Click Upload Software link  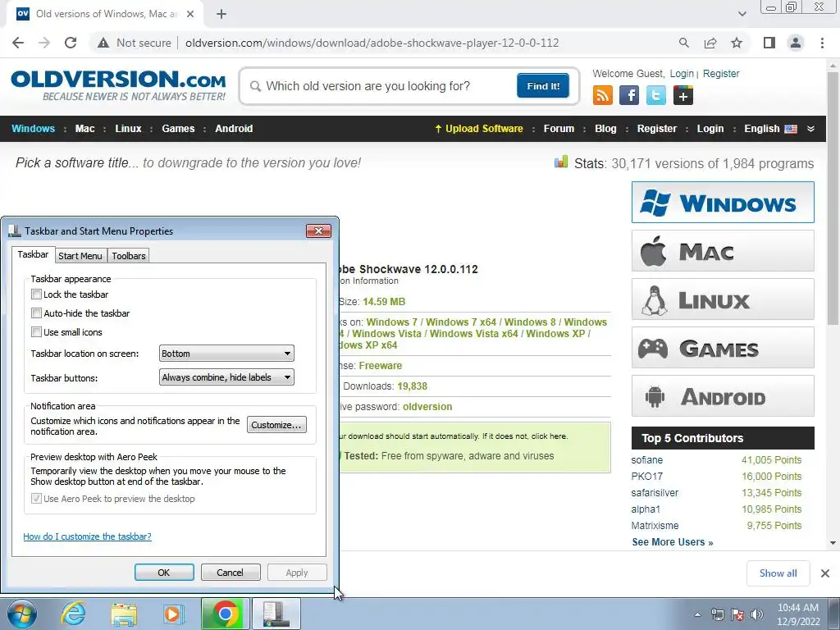[478, 129]
